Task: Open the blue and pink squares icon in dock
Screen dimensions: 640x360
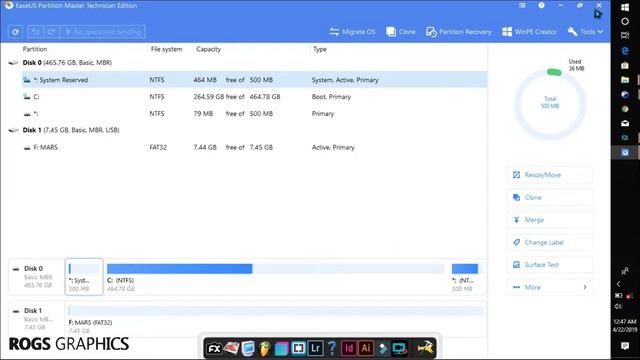Action: [281, 349]
